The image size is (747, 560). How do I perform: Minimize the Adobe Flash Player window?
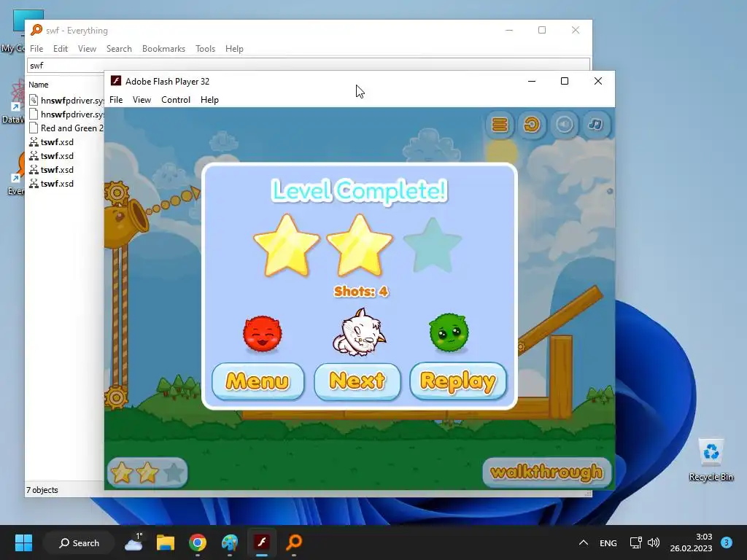(532, 81)
